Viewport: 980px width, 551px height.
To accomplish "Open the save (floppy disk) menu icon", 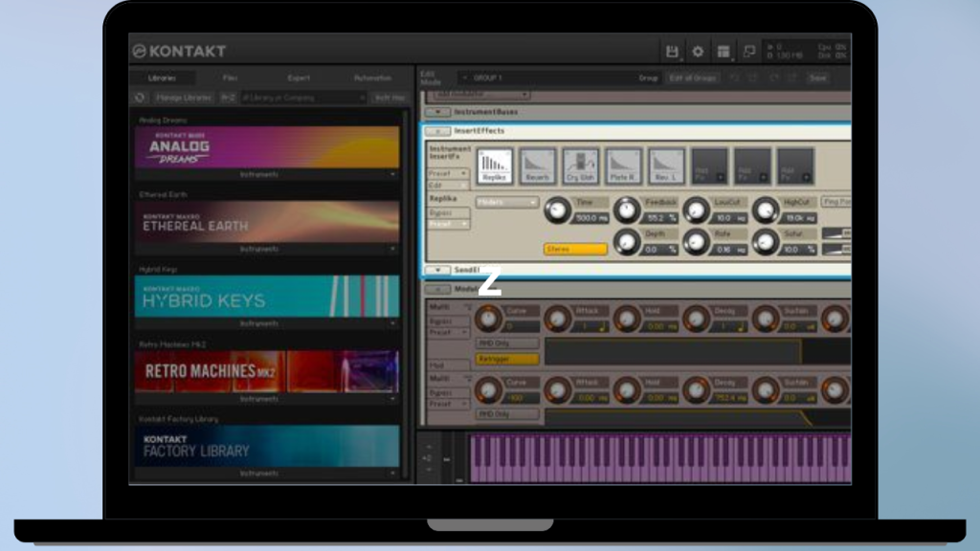I will pyautogui.click(x=672, y=52).
